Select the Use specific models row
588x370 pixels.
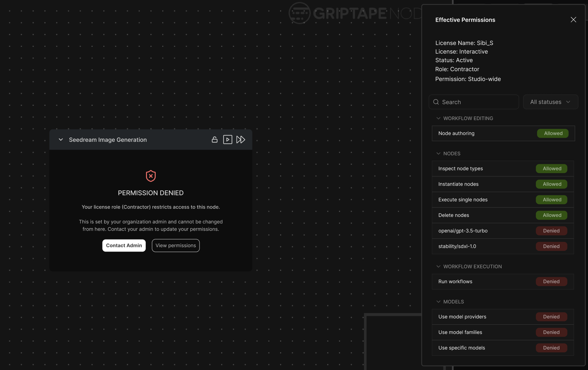503,348
